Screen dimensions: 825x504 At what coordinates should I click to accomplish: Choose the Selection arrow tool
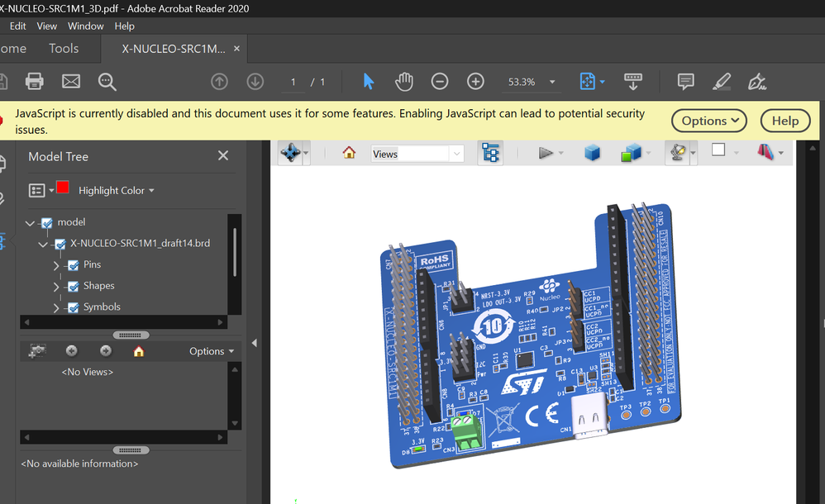[369, 82]
